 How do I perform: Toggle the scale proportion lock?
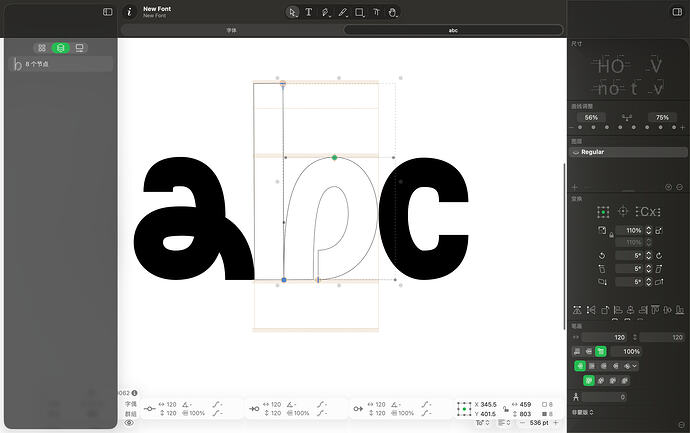611,235
